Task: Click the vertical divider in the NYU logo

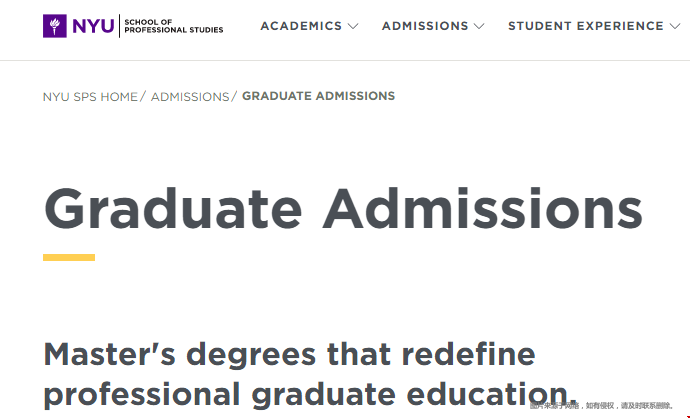Action: tap(119, 26)
